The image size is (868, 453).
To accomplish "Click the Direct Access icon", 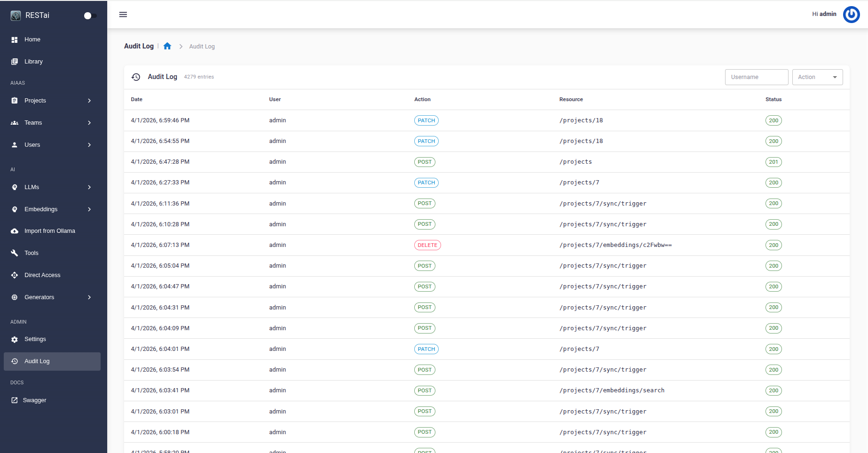I will coord(15,275).
